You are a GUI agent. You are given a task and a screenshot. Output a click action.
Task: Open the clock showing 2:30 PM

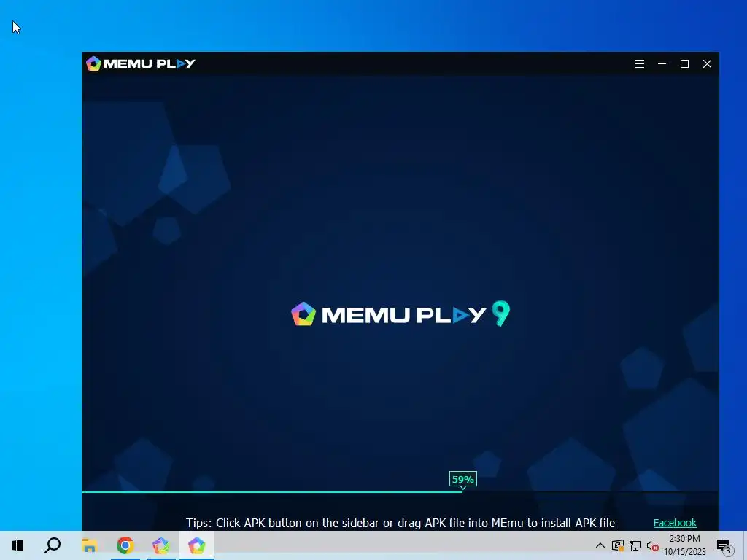click(684, 545)
